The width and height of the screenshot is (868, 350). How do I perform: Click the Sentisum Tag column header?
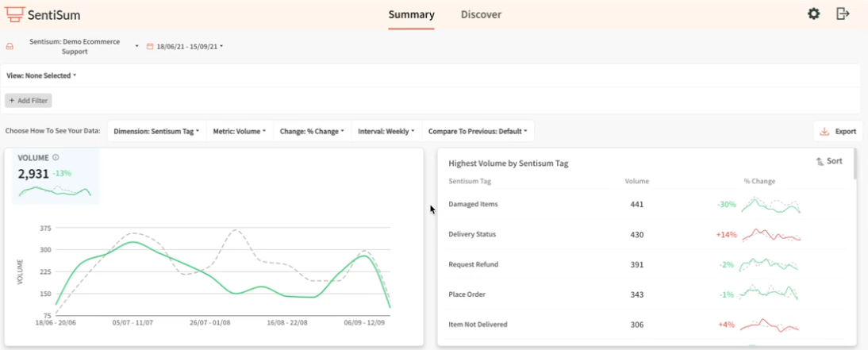coord(470,181)
